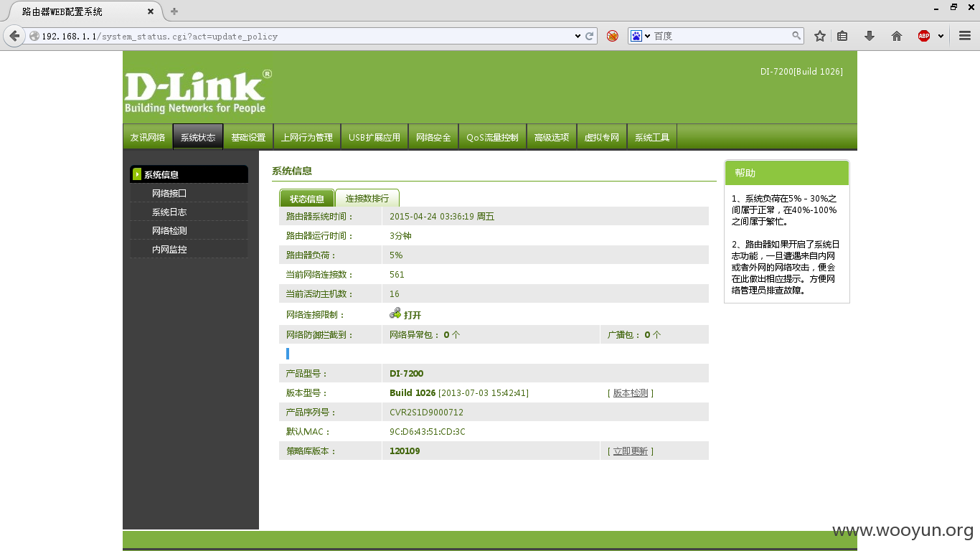The width and height of the screenshot is (980, 551).
Task: Click the 帮助 panel header
Action: coord(787,173)
